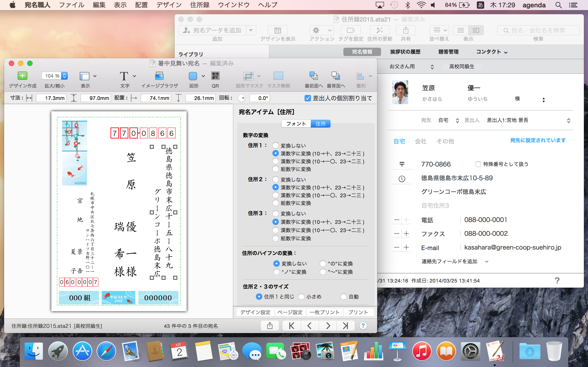The height and width of the screenshot is (367, 588).
Task: Click the 最背面へ send-to-back icon
Action: (336, 76)
